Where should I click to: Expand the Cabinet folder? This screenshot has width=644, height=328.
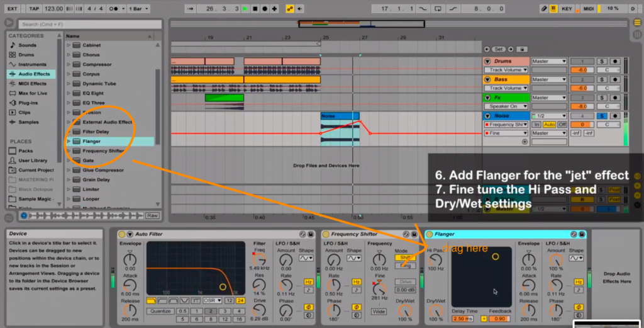[x=69, y=45]
